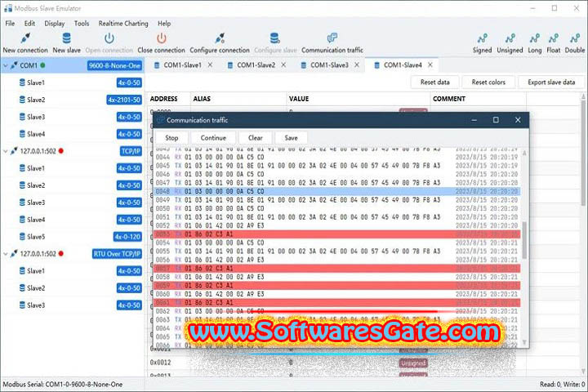This screenshot has width=588, height=392.
Task: Select the Unsigned data format icon
Action: click(x=510, y=38)
